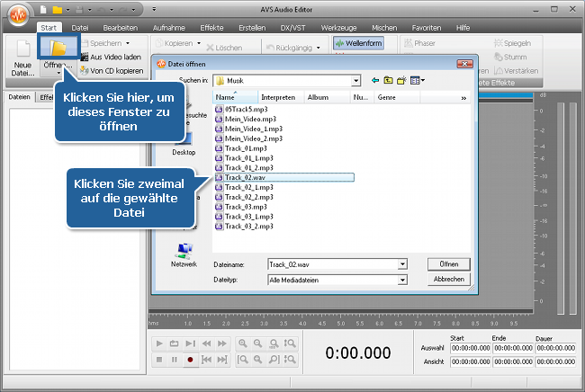Start playback with the Play button
585x392 pixels.
[159, 343]
